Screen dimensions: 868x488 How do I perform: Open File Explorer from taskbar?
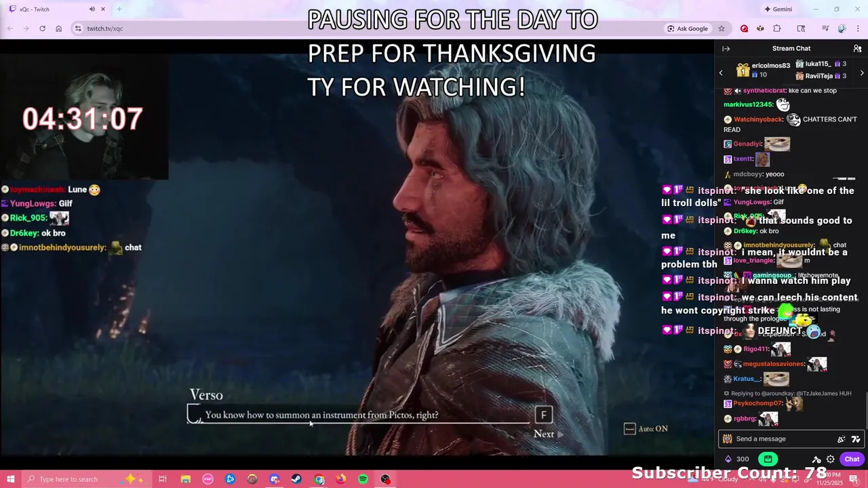click(185, 479)
